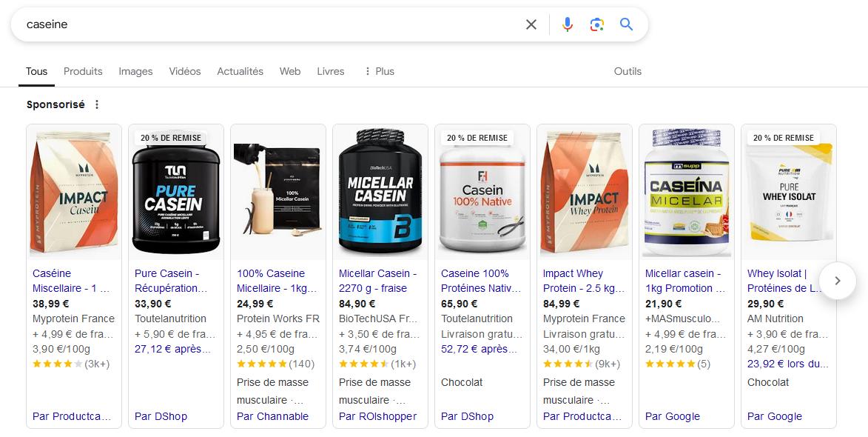Image resolution: width=868 pixels, height=437 pixels.
Task: Click the '21,90 €' price
Action: (664, 304)
